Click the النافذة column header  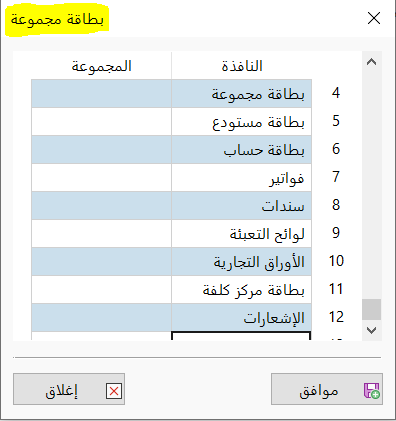(241, 66)
